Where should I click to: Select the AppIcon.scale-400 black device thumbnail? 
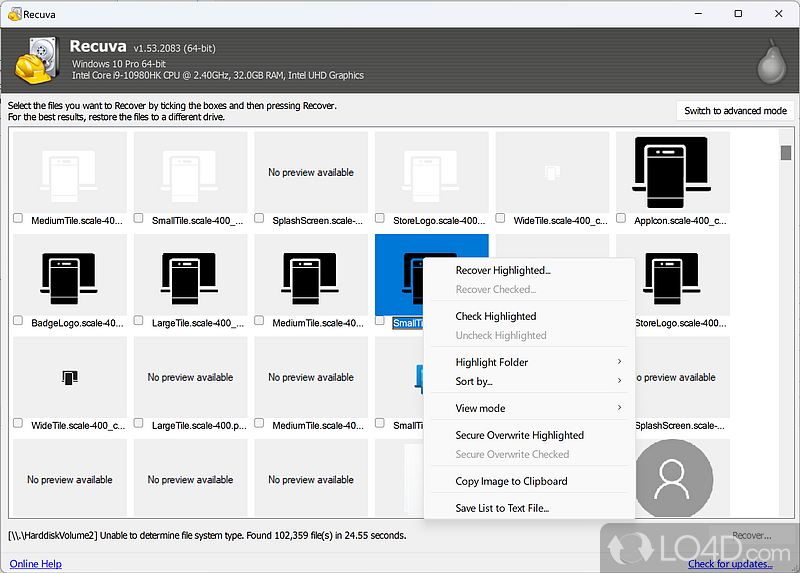[x=672, y=172]
